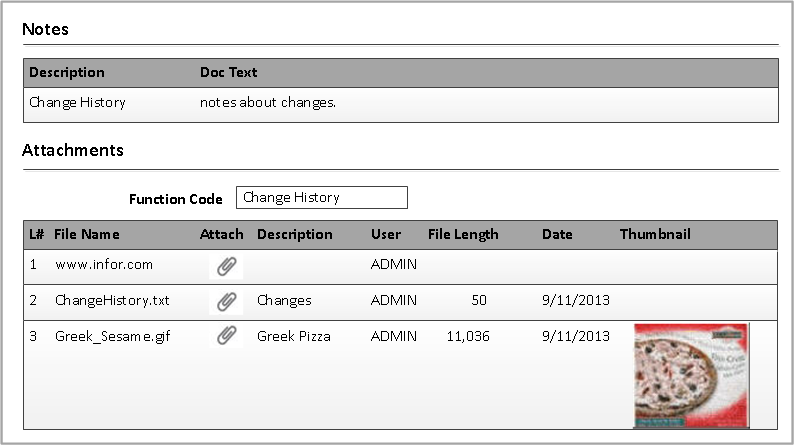Click the Description header in Attachments table

tap(294, 235)
